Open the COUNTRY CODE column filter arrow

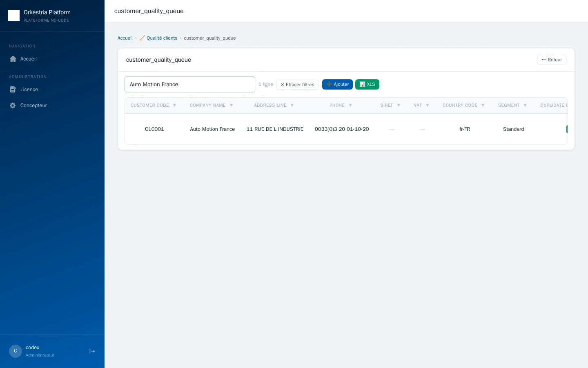point(483,105)
